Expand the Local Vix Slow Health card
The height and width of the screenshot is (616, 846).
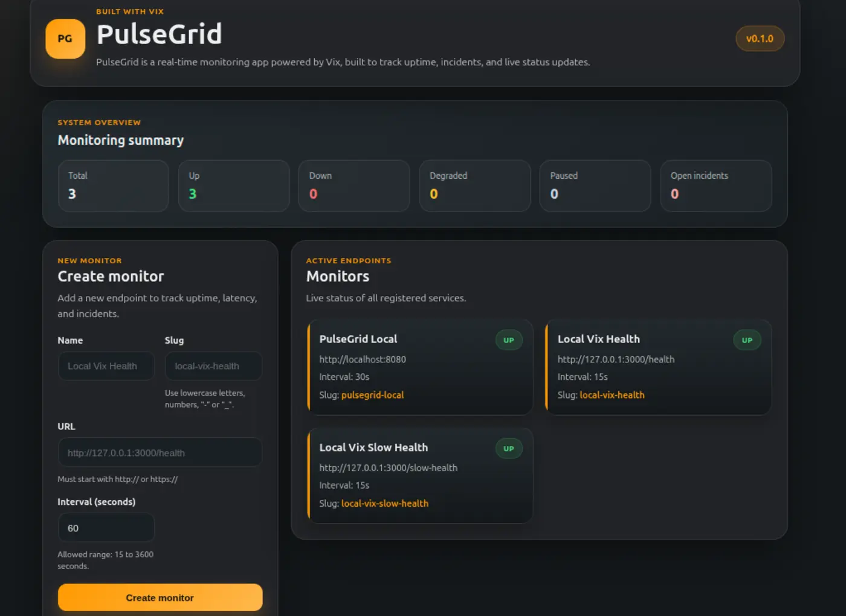421,476
